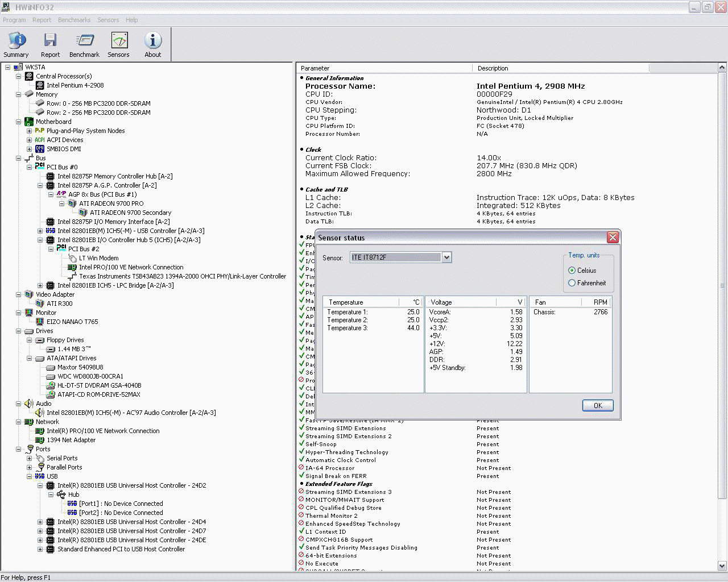
Task: Click OK in the Sensor status dialog
Action: pyautogui.click(x=598, y=405)
